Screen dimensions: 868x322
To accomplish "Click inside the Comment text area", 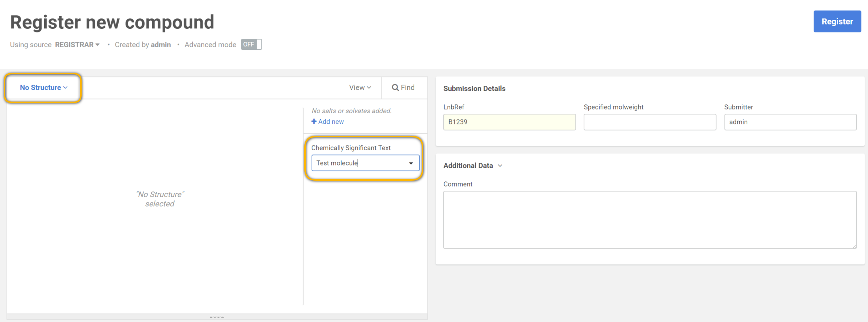I will coord(649,220).
